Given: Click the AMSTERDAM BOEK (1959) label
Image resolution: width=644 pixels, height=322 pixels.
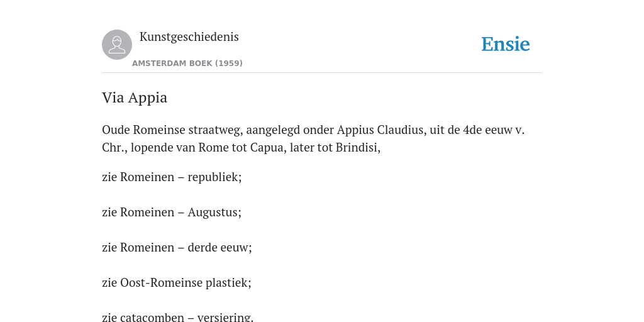Looking at the screenshot, I should point(187,64).
